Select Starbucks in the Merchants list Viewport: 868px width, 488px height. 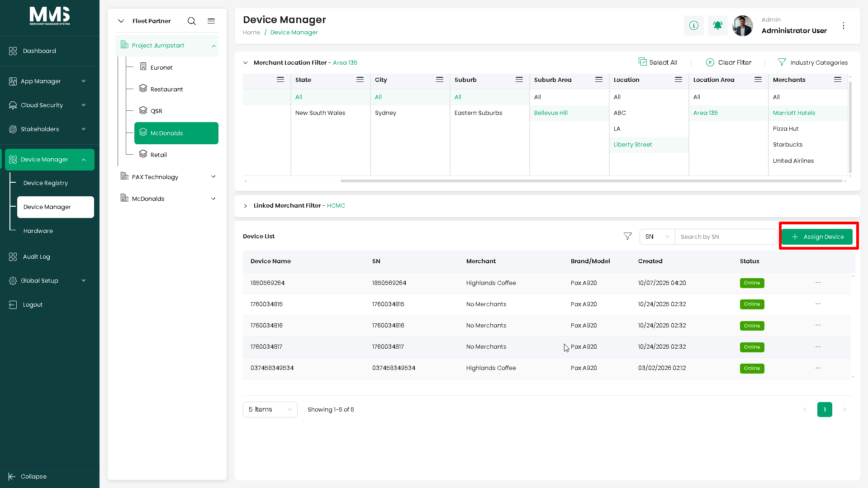787,145
